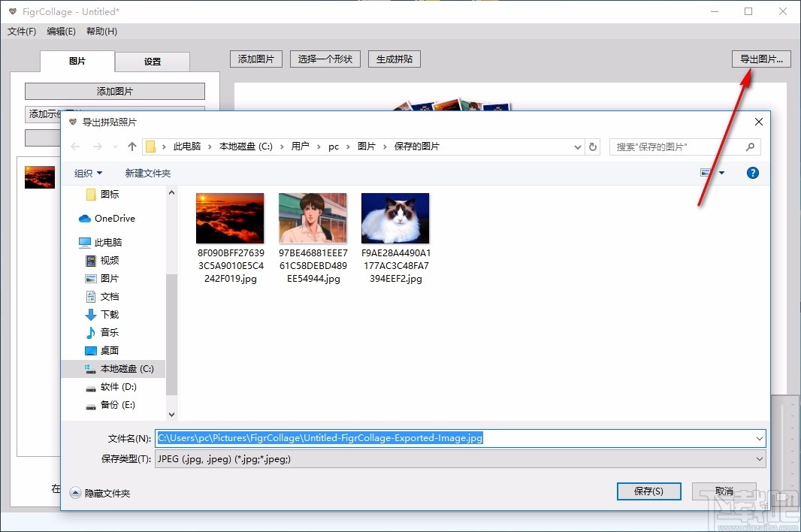Open the 保存类型 file type dropdown

pos(758,458)
